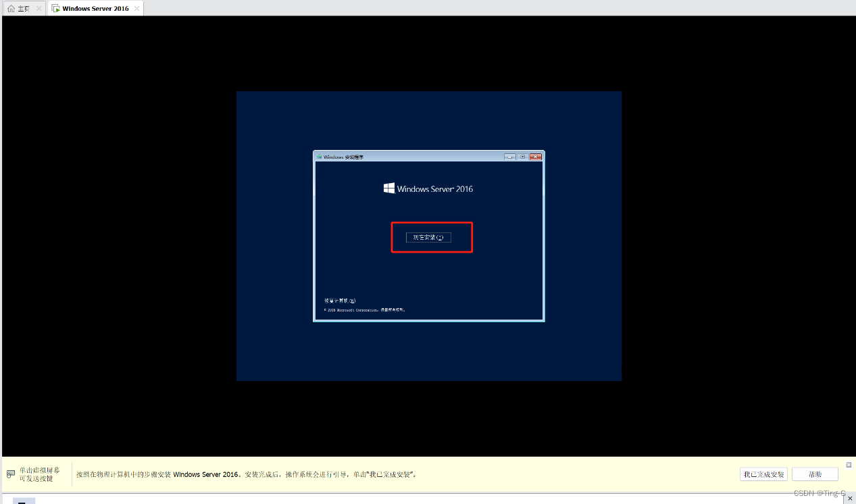Click the Microsoft Corporation copyright text
Screen dimensions: 856x504
tap(364, 310)
